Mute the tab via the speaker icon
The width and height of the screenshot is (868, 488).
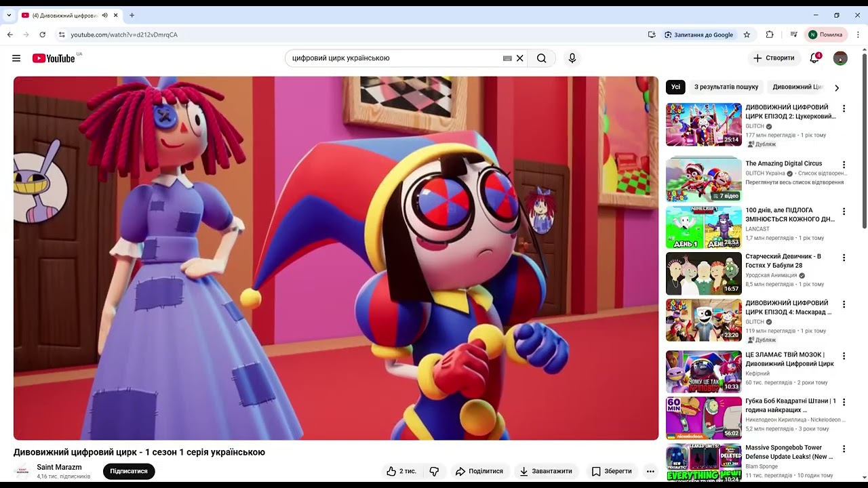[x=105, y=15]
